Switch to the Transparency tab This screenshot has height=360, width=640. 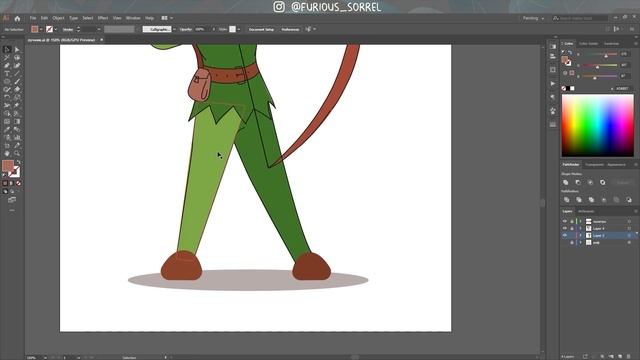click(594, 165)
